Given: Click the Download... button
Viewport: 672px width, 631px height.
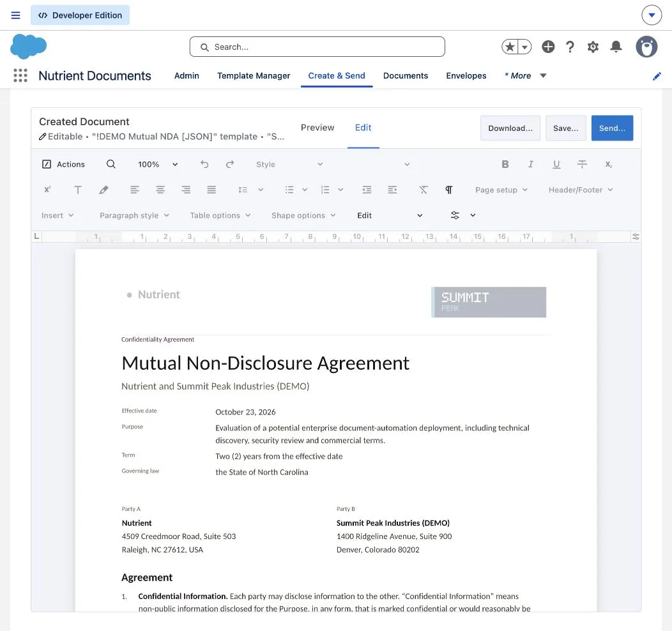Looking at the screenshot, I should pos(510,128).
